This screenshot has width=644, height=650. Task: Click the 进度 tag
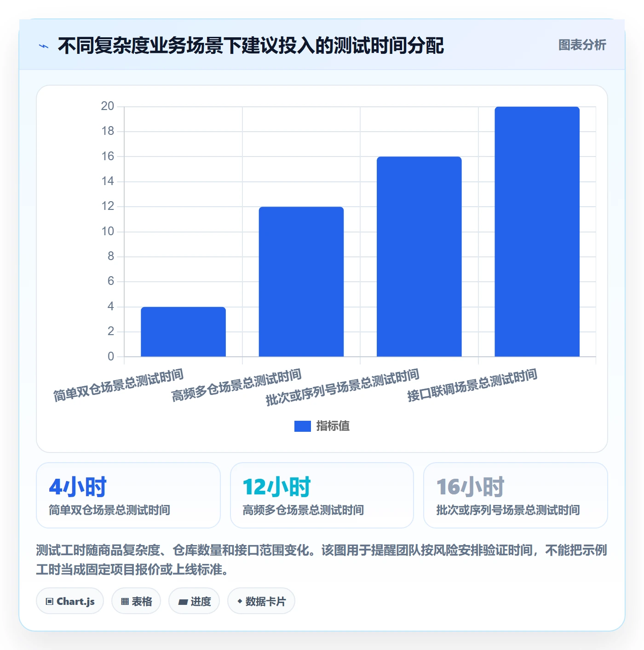point(194,601)
